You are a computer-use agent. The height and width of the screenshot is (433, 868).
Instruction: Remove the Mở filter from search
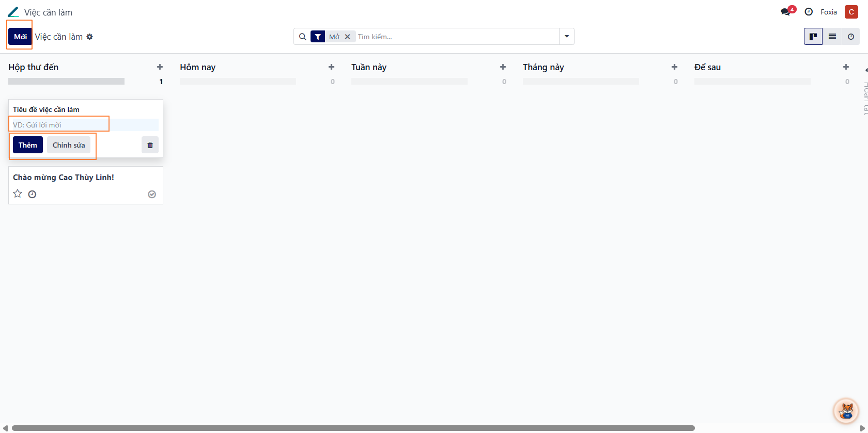tap(348, 37)
